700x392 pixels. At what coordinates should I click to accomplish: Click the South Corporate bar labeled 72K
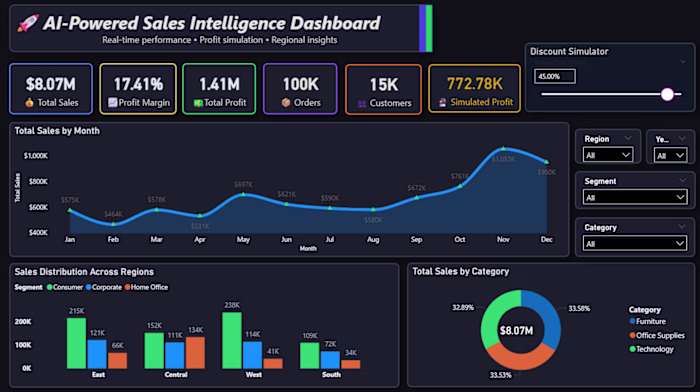[330, 360]
